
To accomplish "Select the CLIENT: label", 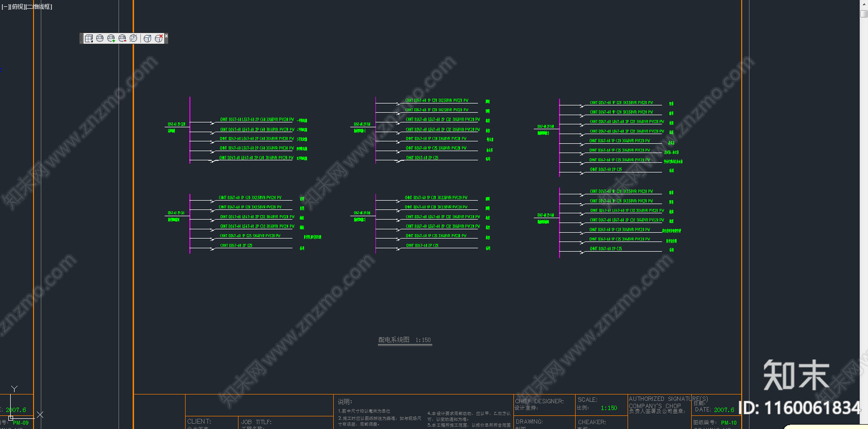I will 199,421.
